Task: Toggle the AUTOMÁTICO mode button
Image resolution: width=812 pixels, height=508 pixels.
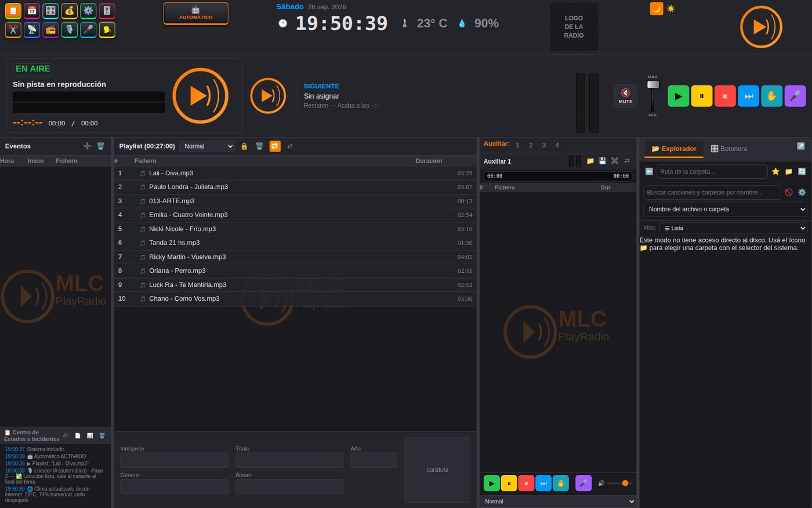Action: (x=195, y=13)
